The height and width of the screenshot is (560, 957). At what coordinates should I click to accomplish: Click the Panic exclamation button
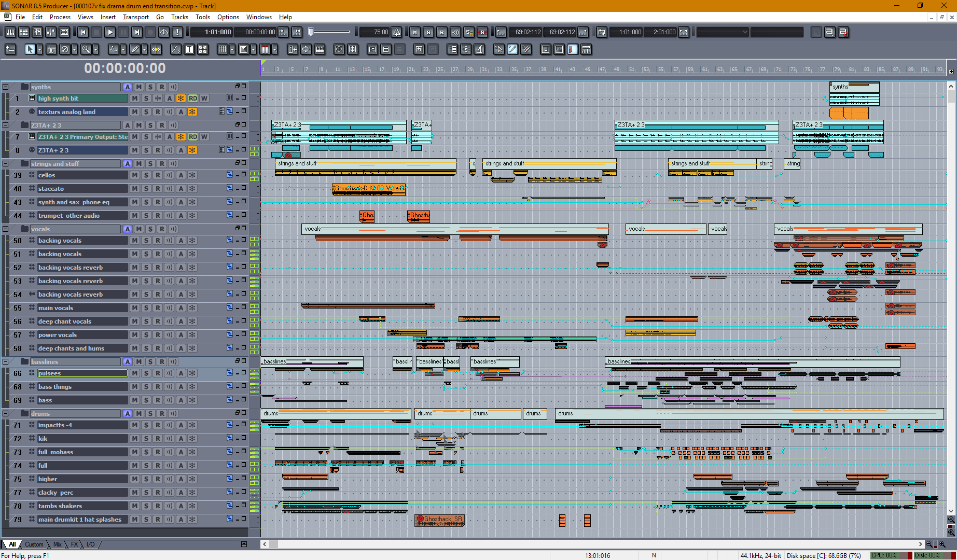[177, 32]
